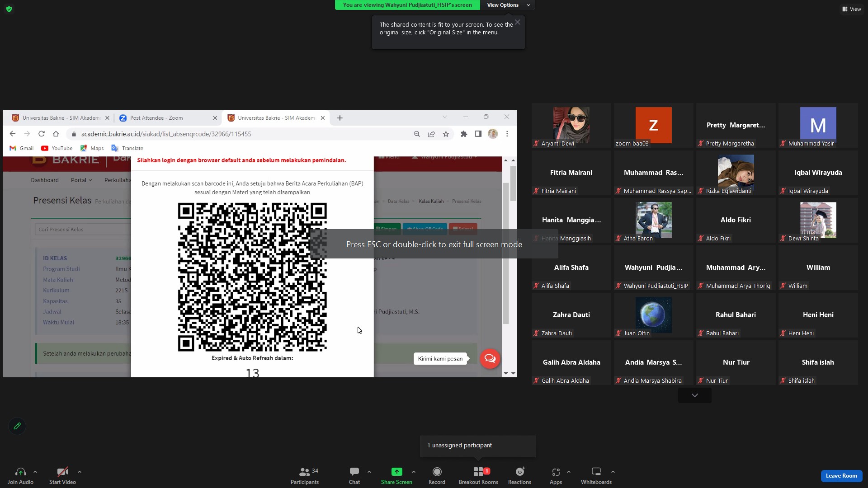
Task: Select the Post Attendee - Zoom browser tab
Action: (168, 118)
